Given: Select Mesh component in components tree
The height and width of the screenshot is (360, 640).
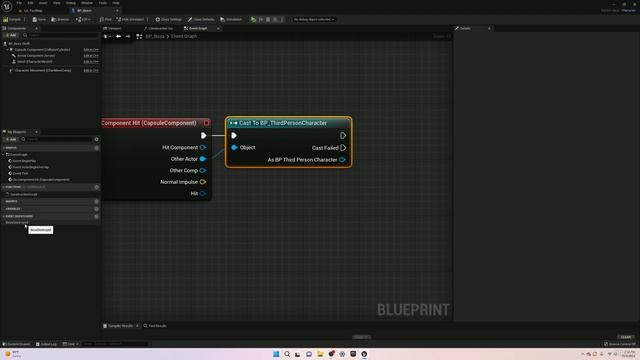Looking at the screenshot, I should (x=34, y=62).
